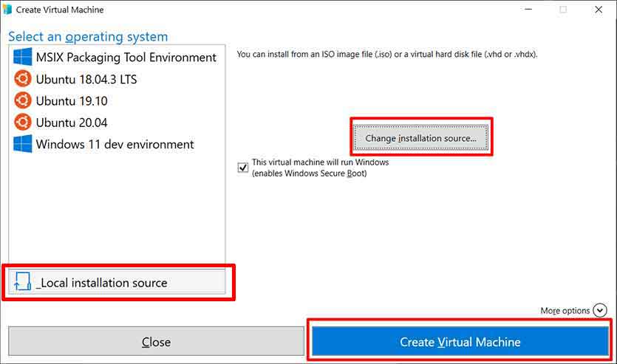Minimize the Create Virtual Machine window
Screen dimensions: 617x364
click(x=528, y=10)
